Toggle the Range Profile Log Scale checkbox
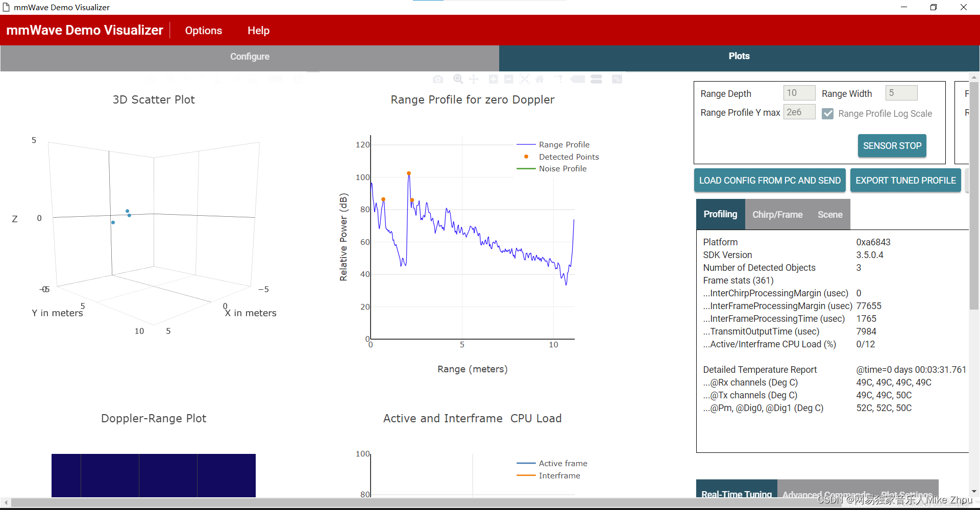 click(x=828, y=114)
